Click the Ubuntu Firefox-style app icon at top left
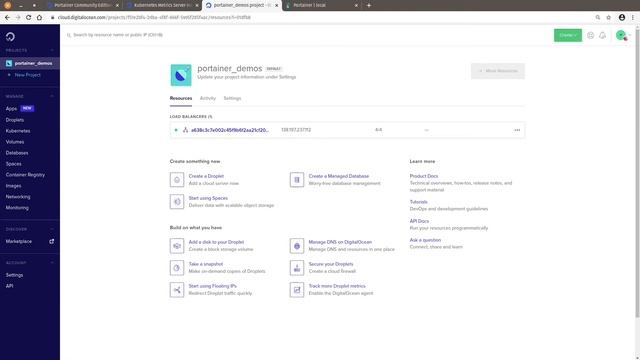This screenshot has height=360, width=640. pyautogui.click(x=7, y=5)
